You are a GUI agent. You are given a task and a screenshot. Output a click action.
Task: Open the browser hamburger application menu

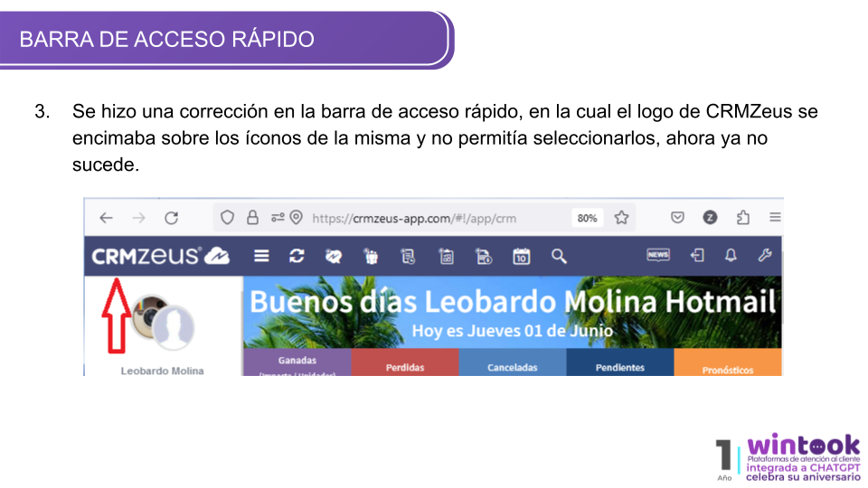tap(775, 218)
